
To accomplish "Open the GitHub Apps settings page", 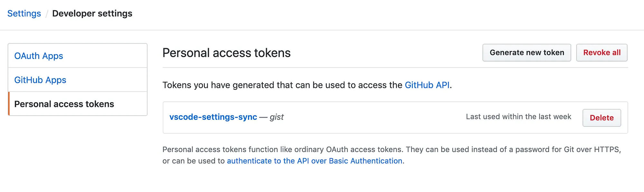I will point(41,80).
